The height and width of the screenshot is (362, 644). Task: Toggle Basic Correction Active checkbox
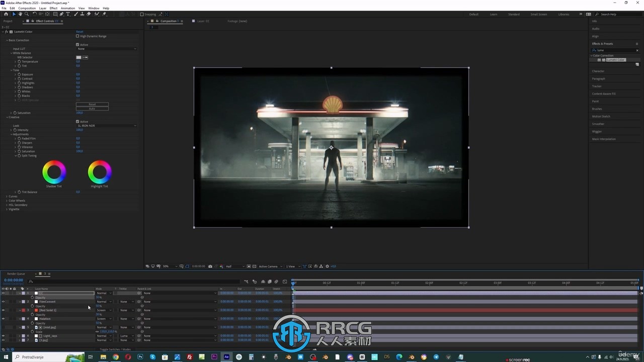pyautogui.click(x=77, y=45)
